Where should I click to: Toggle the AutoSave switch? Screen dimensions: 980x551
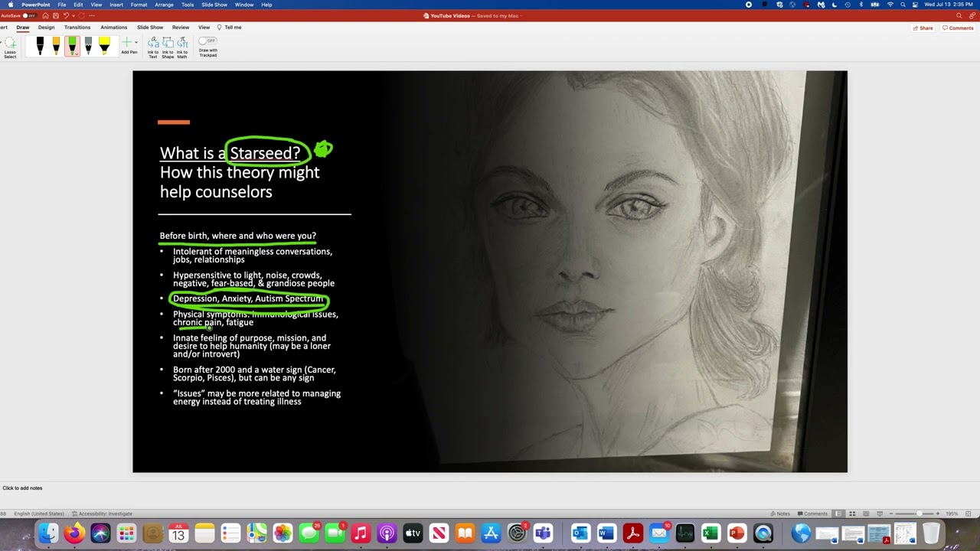(x=28, y=15)
